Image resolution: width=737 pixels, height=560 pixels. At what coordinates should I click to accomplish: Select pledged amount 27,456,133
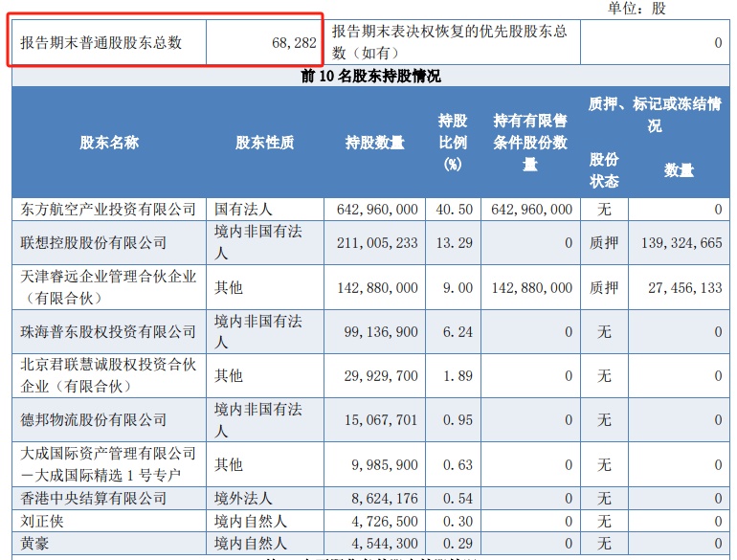pyautogui.click(x=684, y=287)
